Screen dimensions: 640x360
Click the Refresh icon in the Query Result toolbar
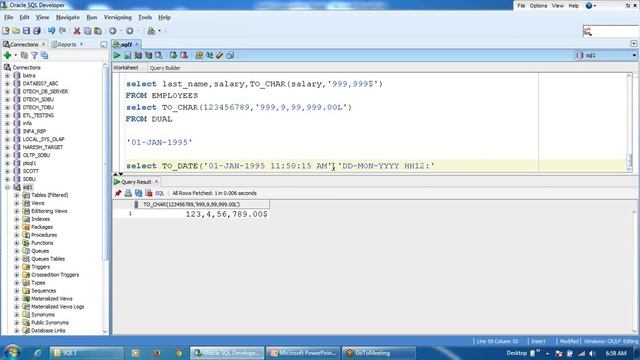(138, 193)
